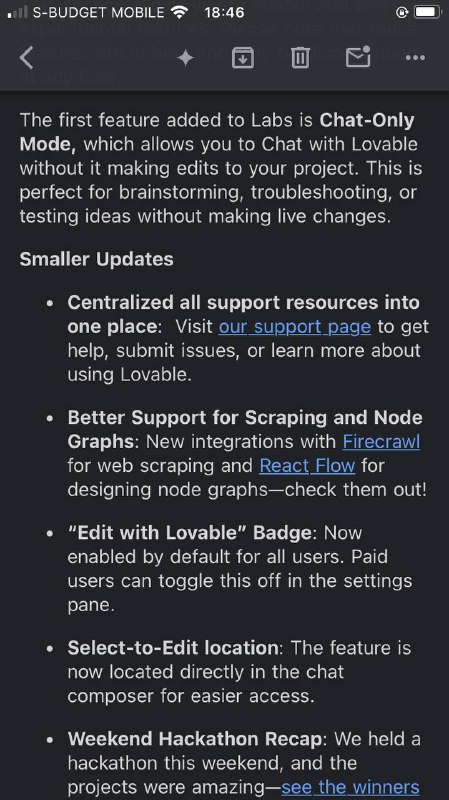Open the three-dot more options menu
Viewport: 449px width, 800px height.
coord(415,58)
